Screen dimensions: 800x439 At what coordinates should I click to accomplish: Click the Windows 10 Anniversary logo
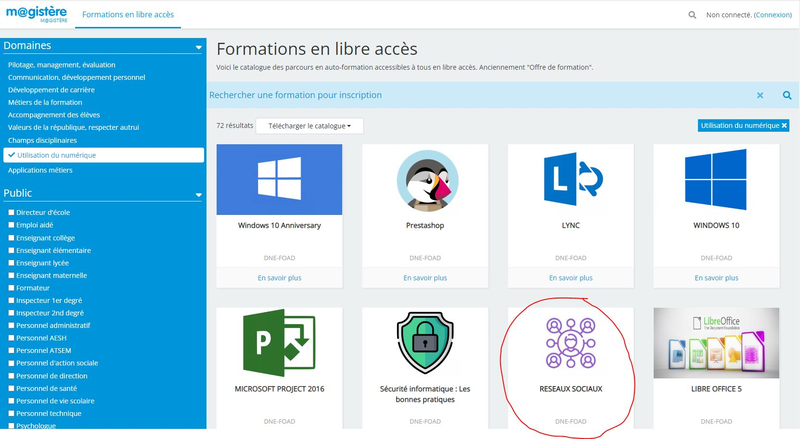[x=279, y=179]
